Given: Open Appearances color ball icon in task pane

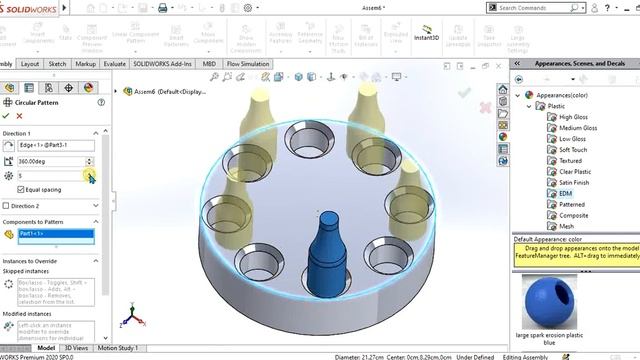Looking at the screenshot, I should pyautogui.click(x=503, y=137).
